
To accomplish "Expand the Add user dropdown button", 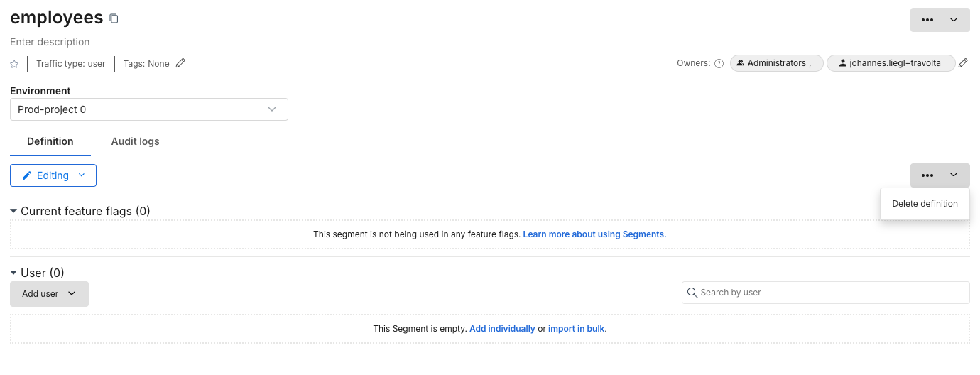I will click(49, 294).
